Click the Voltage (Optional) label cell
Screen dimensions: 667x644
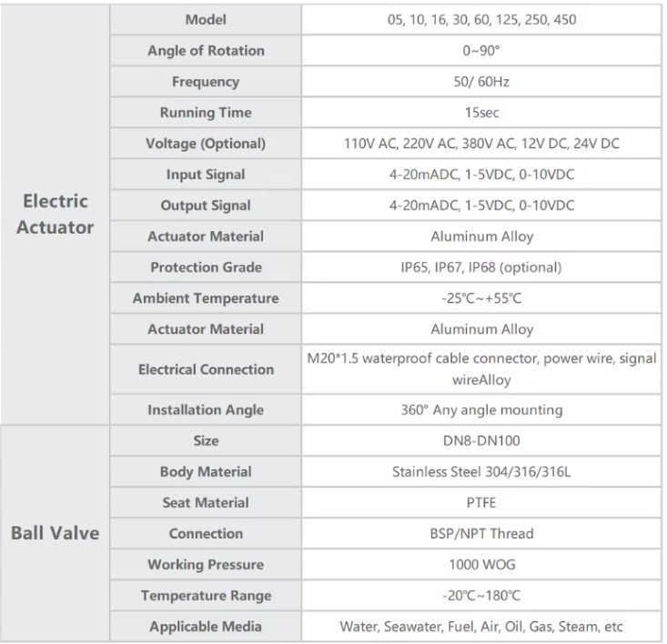click(206, 144)
